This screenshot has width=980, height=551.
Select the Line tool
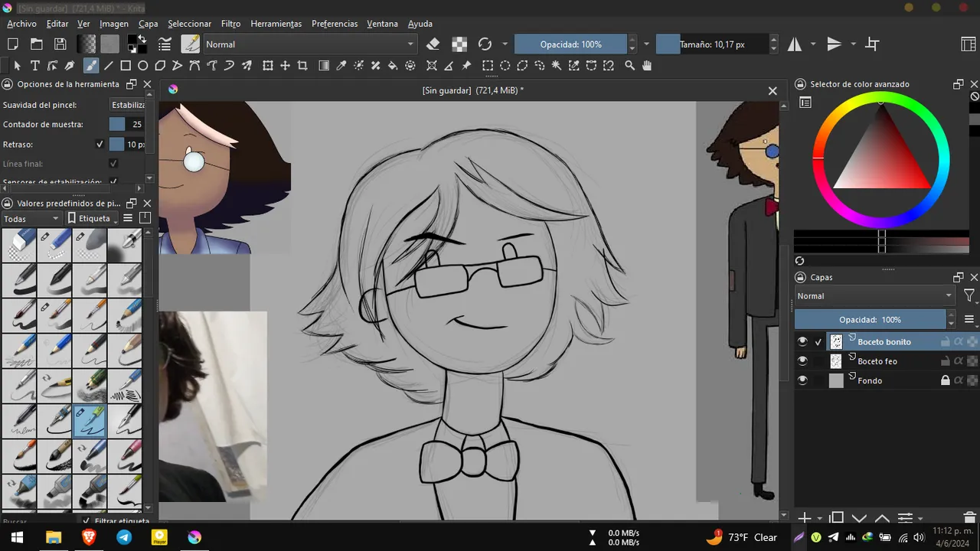pos(108,66)
